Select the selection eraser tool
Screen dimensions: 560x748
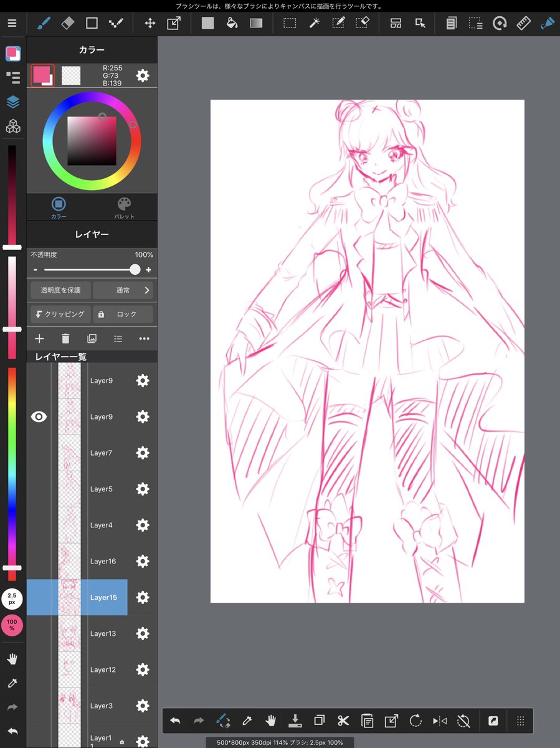coord(362,23)
